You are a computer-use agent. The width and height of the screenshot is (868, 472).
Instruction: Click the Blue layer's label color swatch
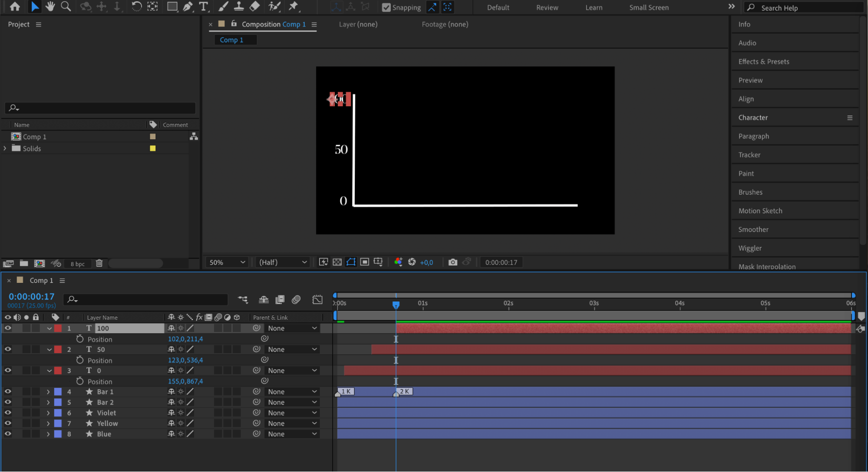(58, 434)
